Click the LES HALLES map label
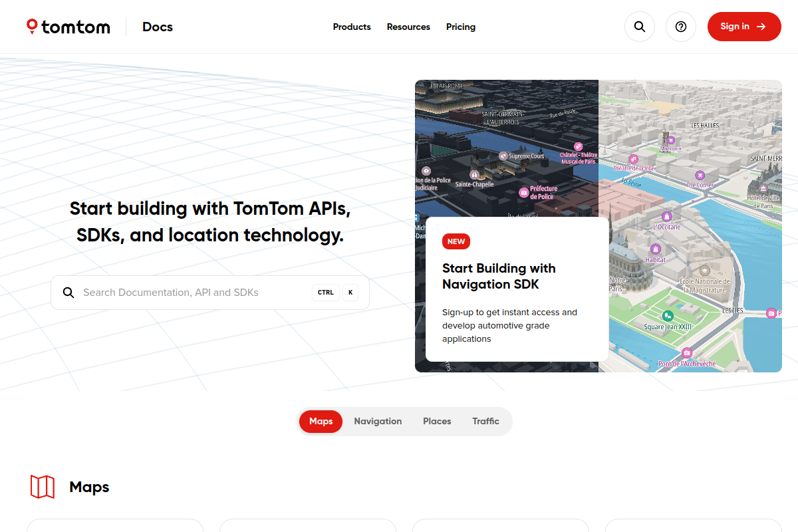 pyautogui.click(x=705, y=125)
